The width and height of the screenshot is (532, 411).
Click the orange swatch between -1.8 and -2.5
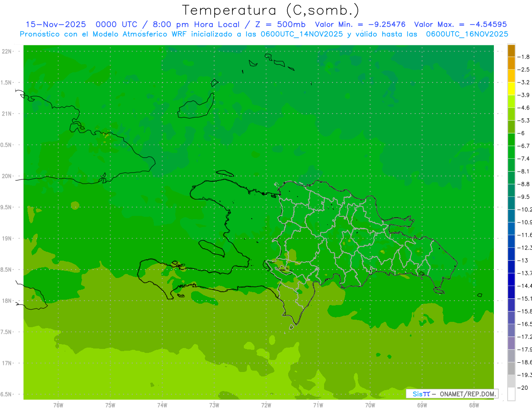(511, 63)
